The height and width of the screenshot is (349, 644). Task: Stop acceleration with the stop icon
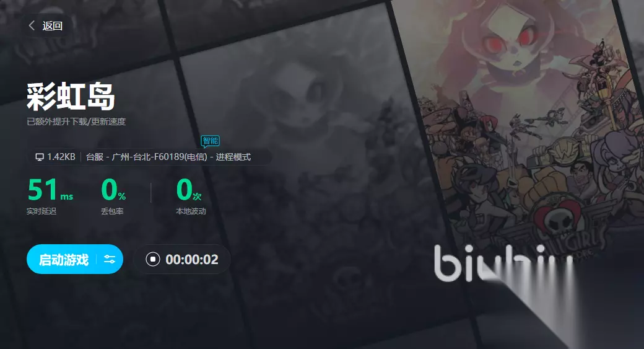click(153, 259)
